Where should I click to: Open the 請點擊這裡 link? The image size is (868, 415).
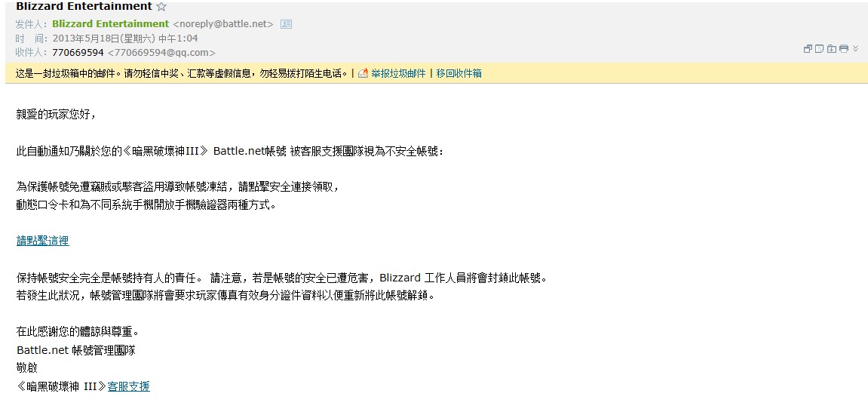pyautogui.click(x=43, y=241)
